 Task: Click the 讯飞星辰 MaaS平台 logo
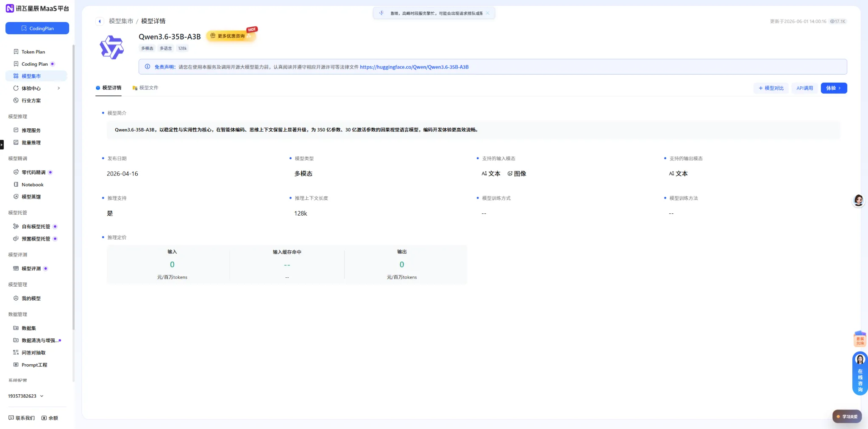point(37,8)
